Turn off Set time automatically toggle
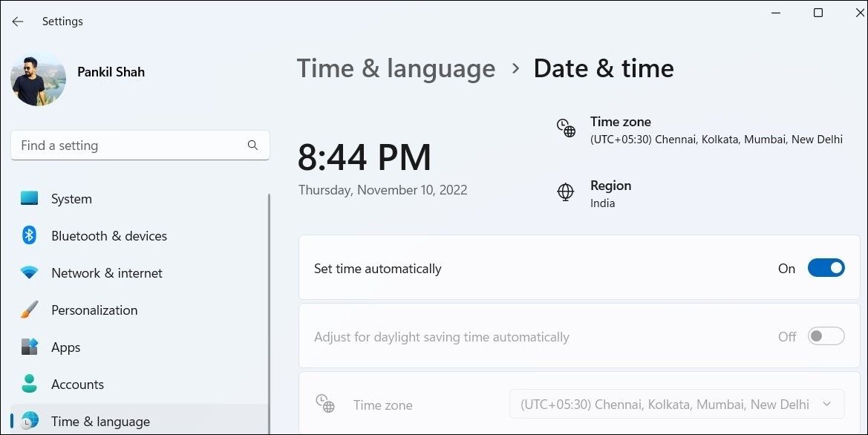 click(x=826, y=268)
